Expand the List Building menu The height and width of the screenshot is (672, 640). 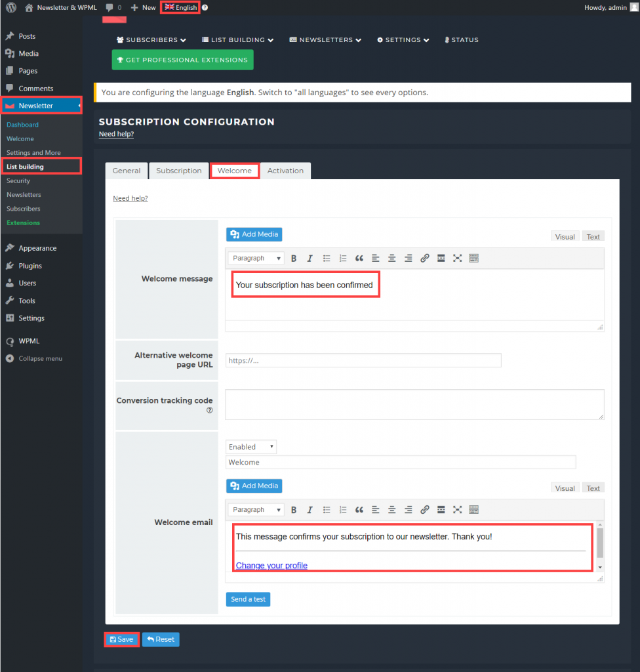pos(238,40)
